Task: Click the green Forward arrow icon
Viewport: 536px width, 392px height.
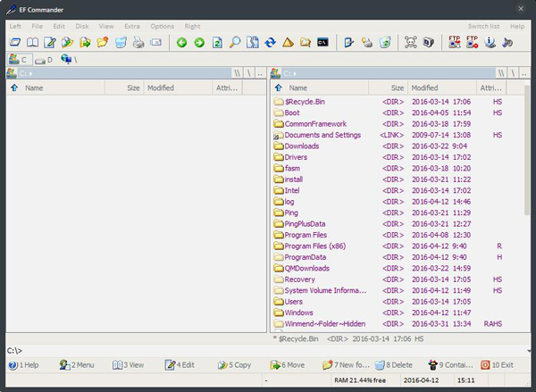Action: [199, 42]
